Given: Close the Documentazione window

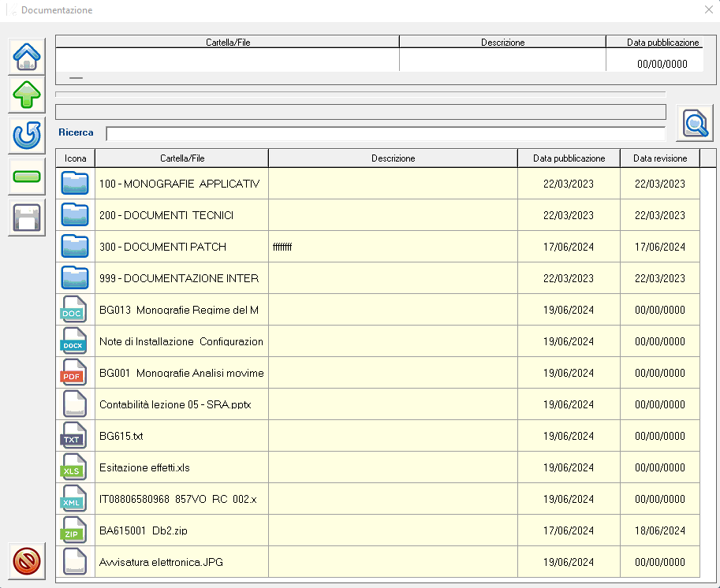Looking at the screenshot, I should pyautogui.click(x=707, y=10).
